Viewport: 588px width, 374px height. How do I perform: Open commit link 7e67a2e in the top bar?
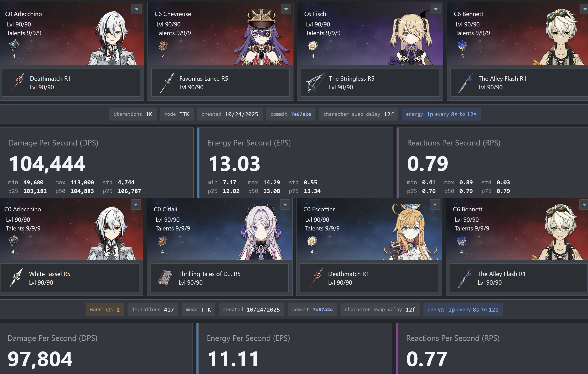click(x=301, y=114)
